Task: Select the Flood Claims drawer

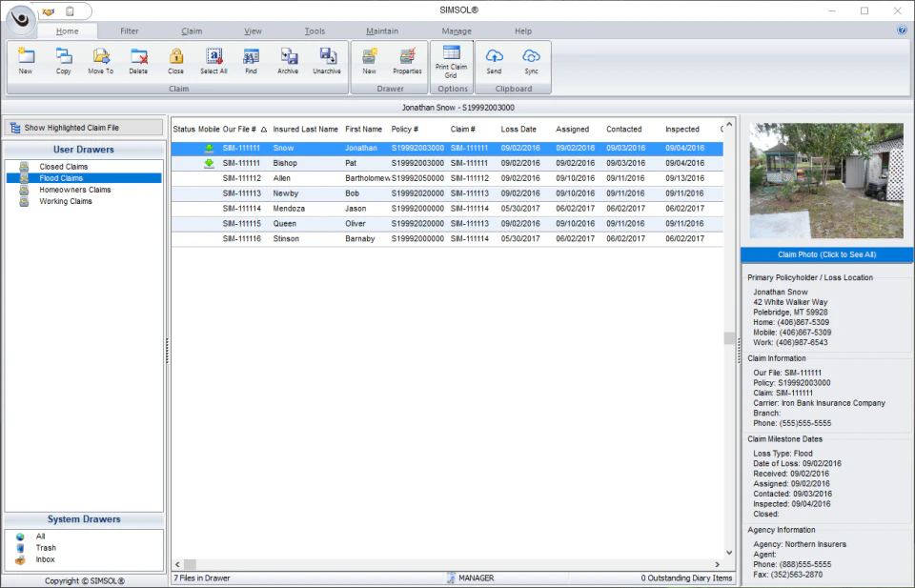Action: (x=59, y=177)
